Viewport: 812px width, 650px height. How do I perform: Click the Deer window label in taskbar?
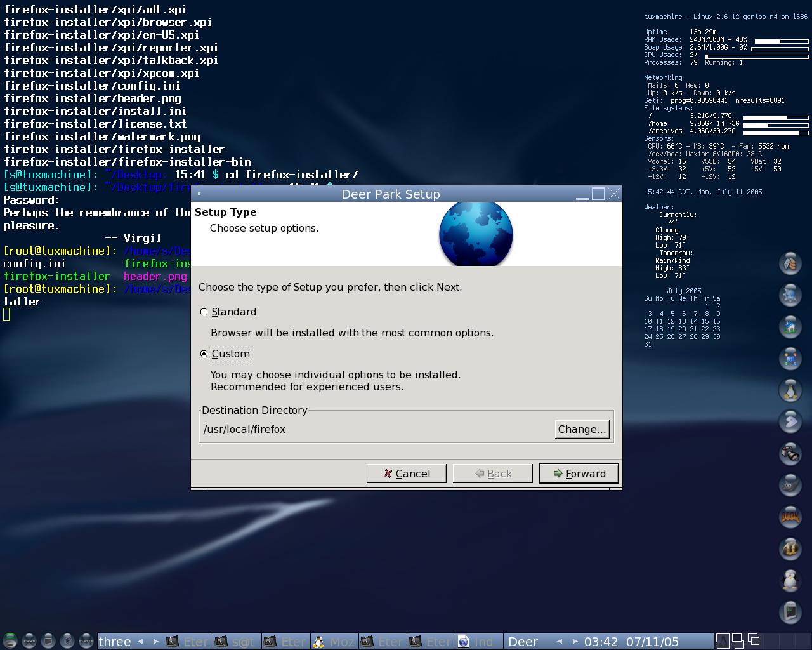click(x=523, y=642)
